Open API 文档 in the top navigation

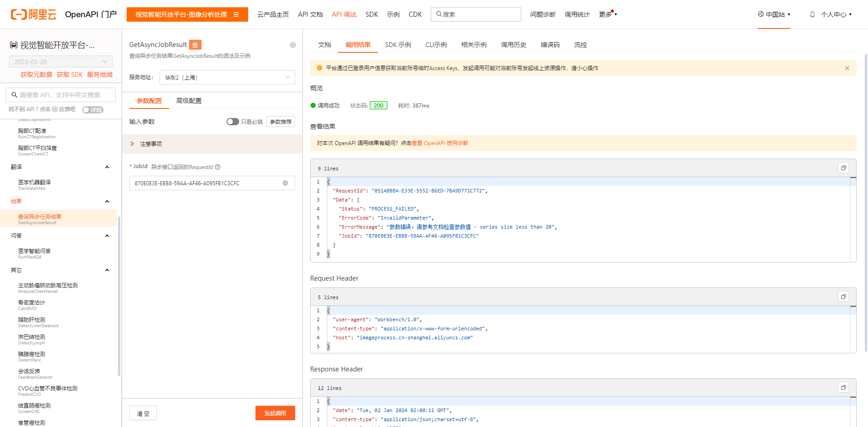click(x=310, y=14)
